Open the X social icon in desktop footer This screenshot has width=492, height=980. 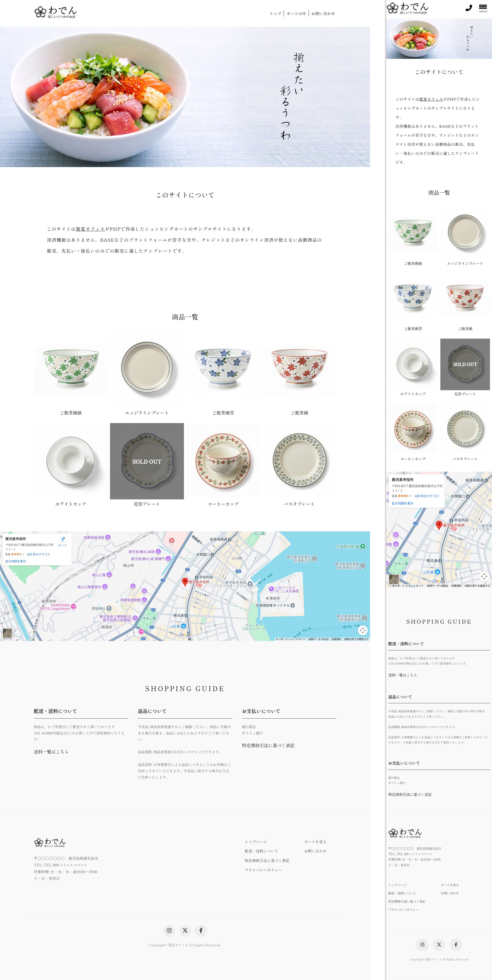pos(185,930)
